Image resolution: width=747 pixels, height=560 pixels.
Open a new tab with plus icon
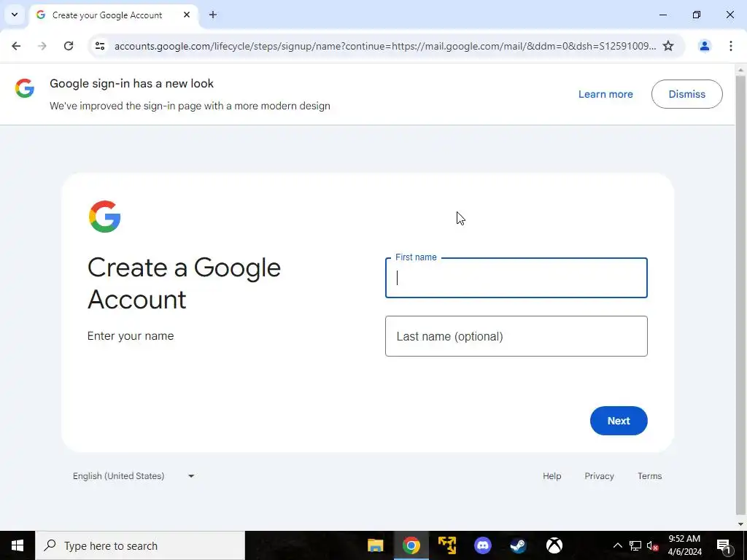(x=213, y=15)
